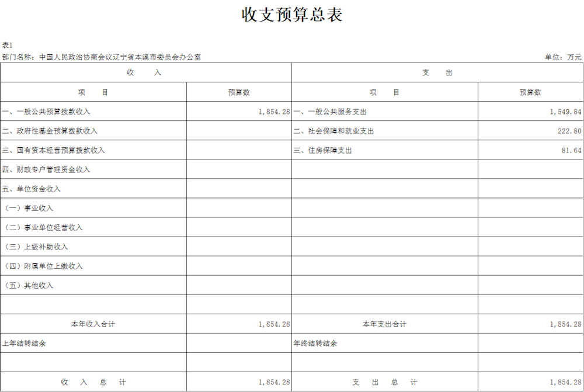Image resolution: width=584 pixels, height=392 pixels.
Task: Click the value 1,549.84
Action: click(565, 112)
